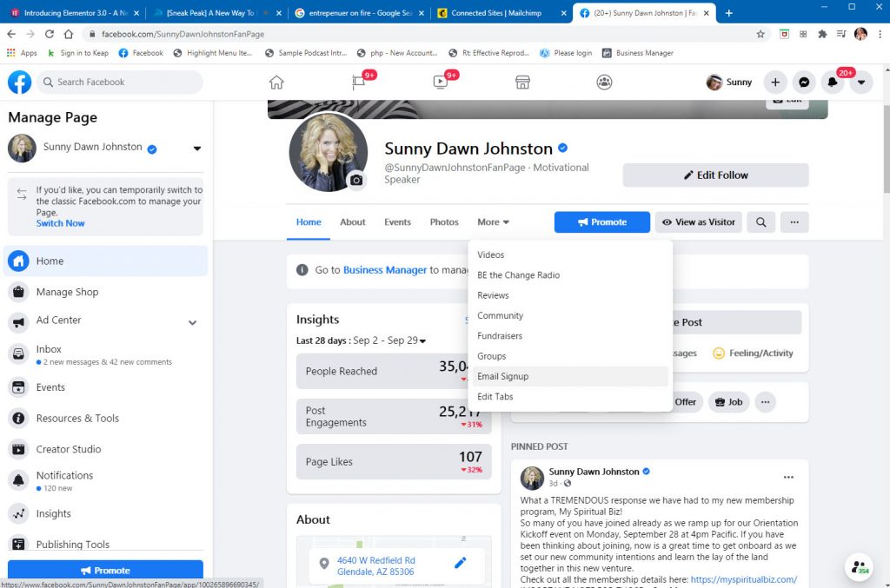This screenshot has height=588, width=890.
Task: Expand the Ad Center section
Action: (192, 322)
